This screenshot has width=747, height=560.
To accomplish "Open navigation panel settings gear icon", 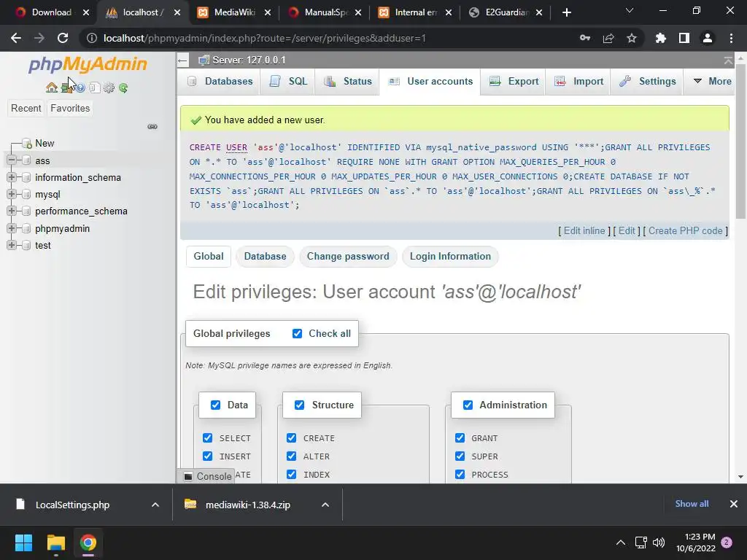I will [x=109, y=87].
